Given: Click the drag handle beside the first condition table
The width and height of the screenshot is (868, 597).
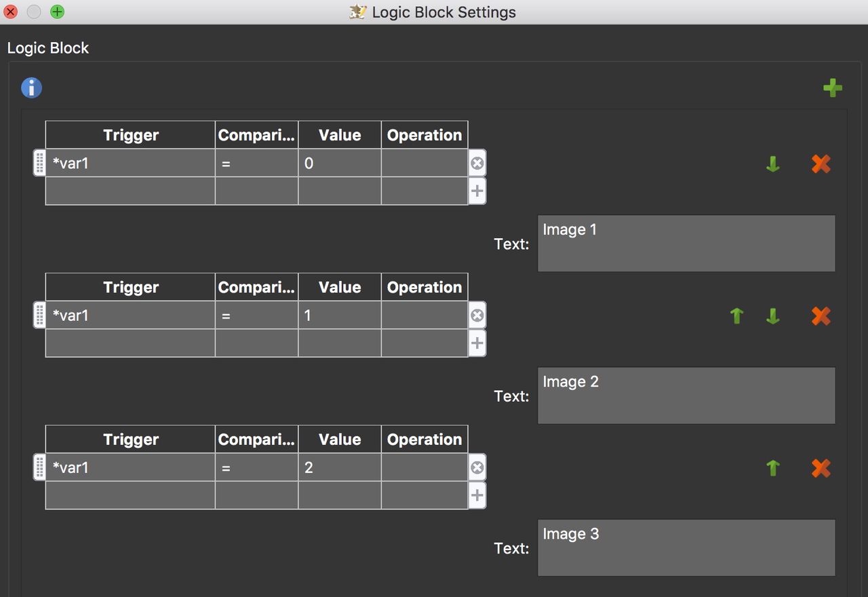Looking at the screenshot, I should click(x=39, y=163).
